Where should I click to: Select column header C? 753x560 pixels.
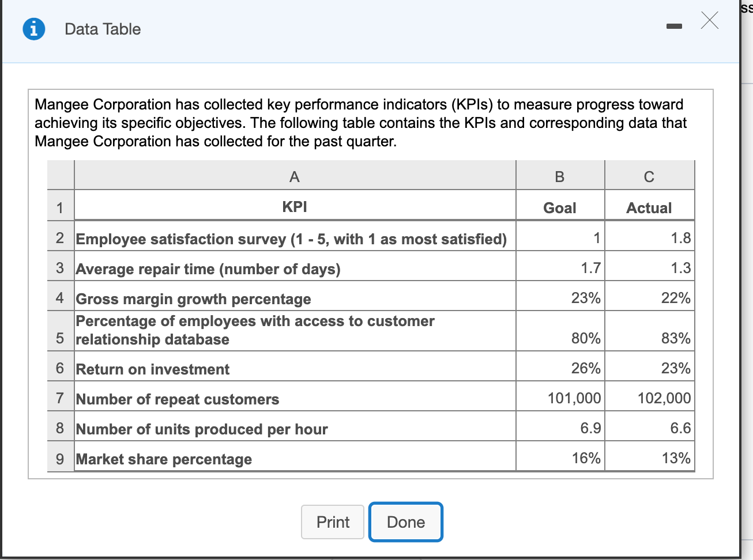click(649, 176)
